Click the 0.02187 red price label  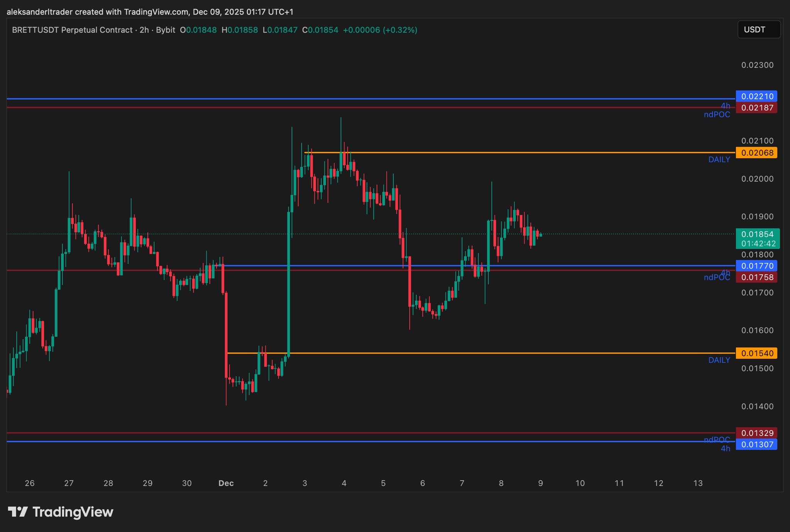click(x=756, y=108)
